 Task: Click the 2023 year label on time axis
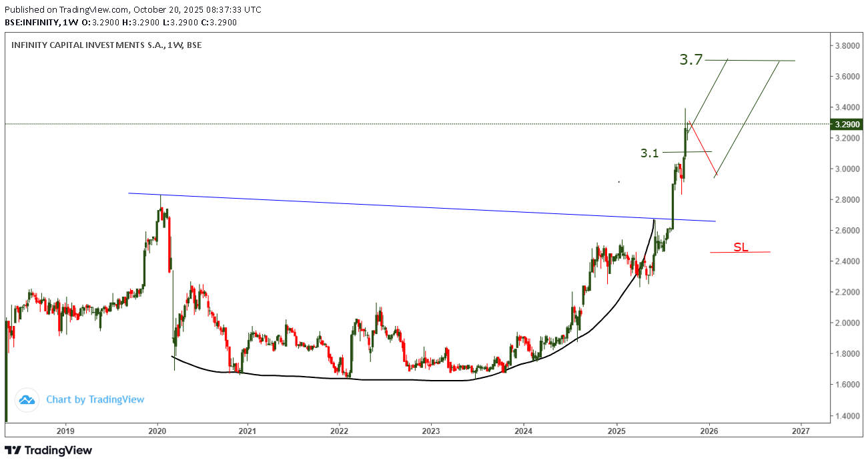[x=431, y=431]
